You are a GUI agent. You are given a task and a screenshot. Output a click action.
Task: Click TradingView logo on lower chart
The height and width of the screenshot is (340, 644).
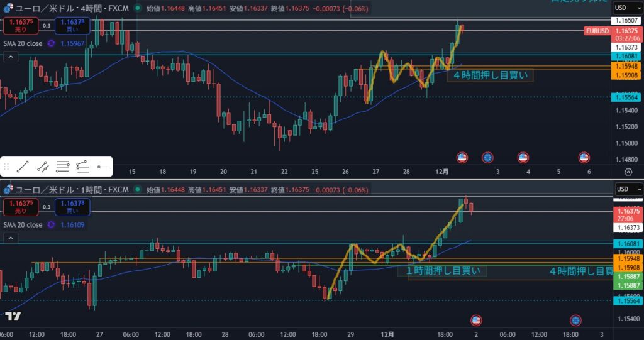13,315
